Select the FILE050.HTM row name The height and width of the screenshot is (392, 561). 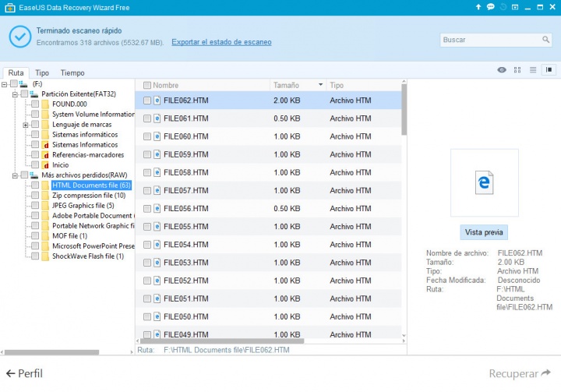tap(186, 317)
